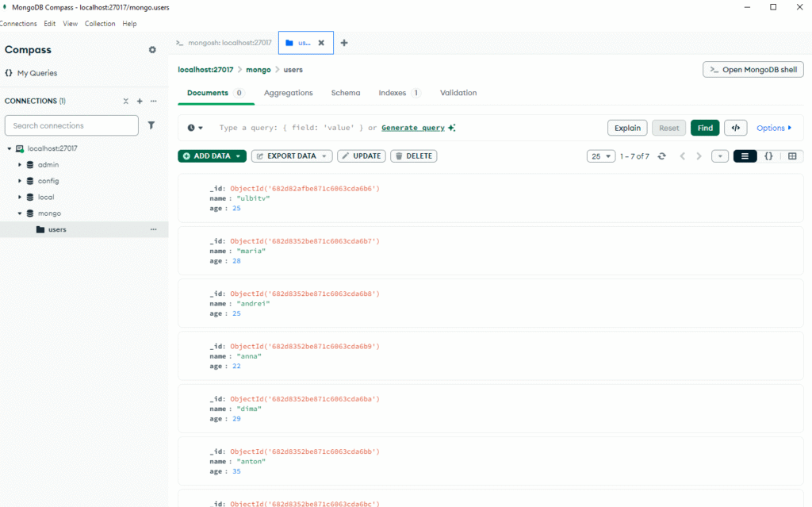This screenshot has width=812, height=507.
Task: Open the View menu
Action: (x=70, y=24)
